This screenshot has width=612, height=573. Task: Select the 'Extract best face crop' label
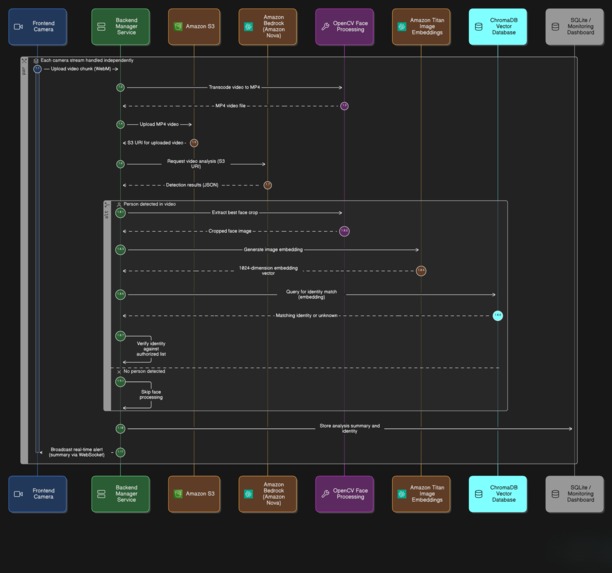235,213
